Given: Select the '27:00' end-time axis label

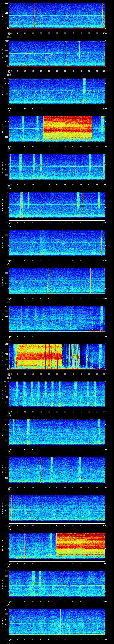Looking at the screenshot, I should click(105, 412).
